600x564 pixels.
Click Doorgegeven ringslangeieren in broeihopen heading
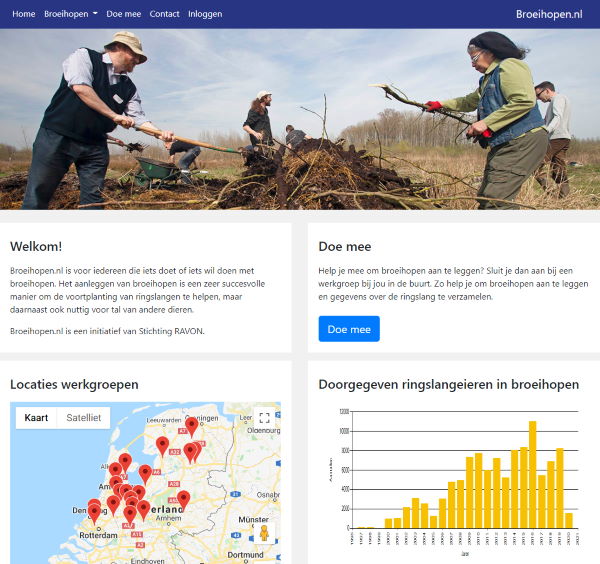pos(448,384)
